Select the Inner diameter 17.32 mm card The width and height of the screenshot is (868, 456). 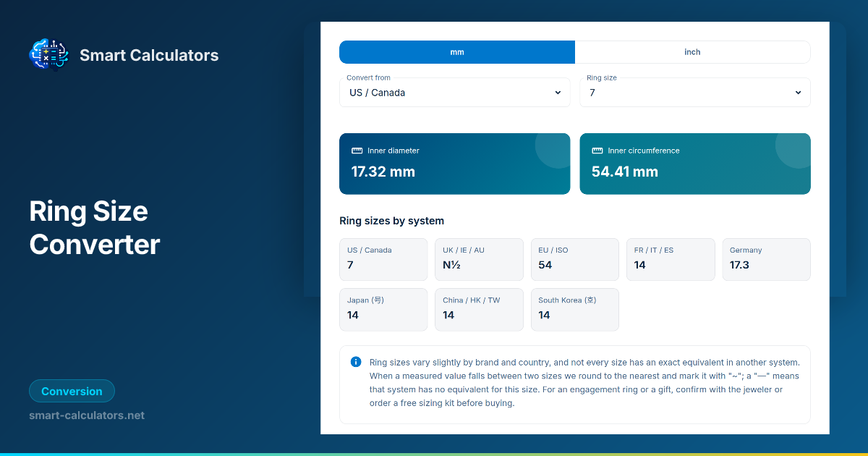pos(455,164)
